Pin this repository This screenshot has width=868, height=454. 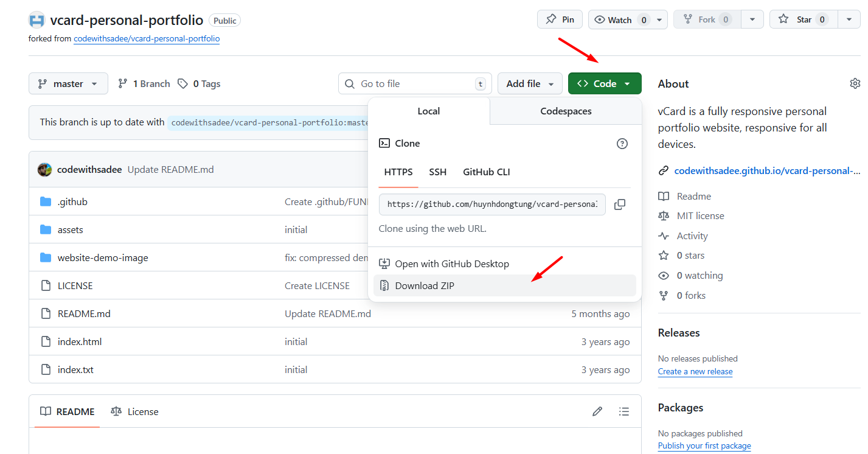point(559,19)
